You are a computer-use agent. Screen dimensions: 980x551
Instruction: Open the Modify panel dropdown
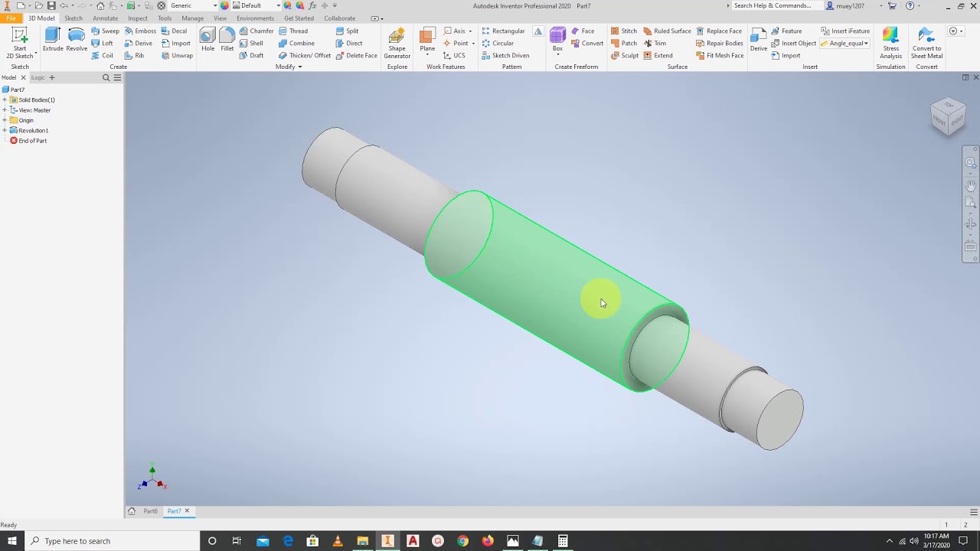289,67
